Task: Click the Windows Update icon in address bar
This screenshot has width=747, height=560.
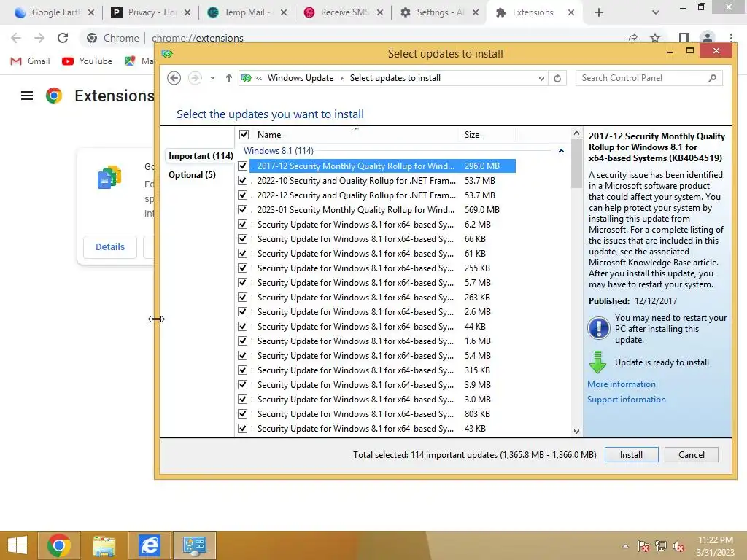Action: pos(247,77)
